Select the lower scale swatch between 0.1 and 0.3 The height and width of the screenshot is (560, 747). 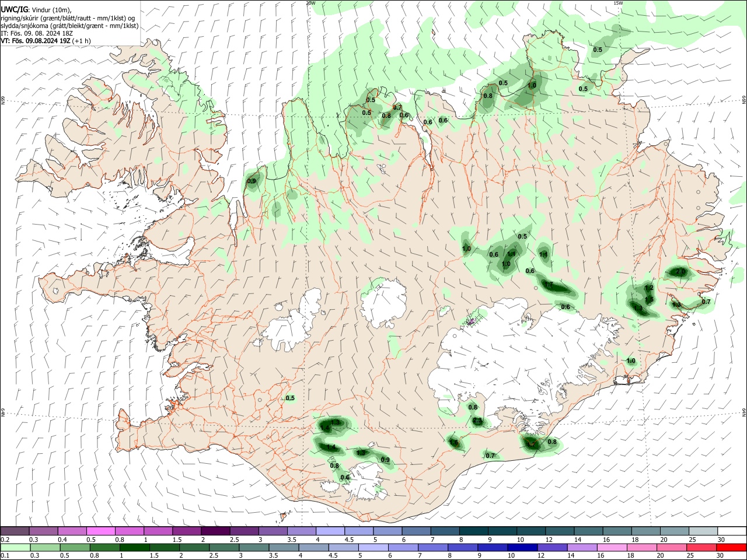(x=16, y=548)
